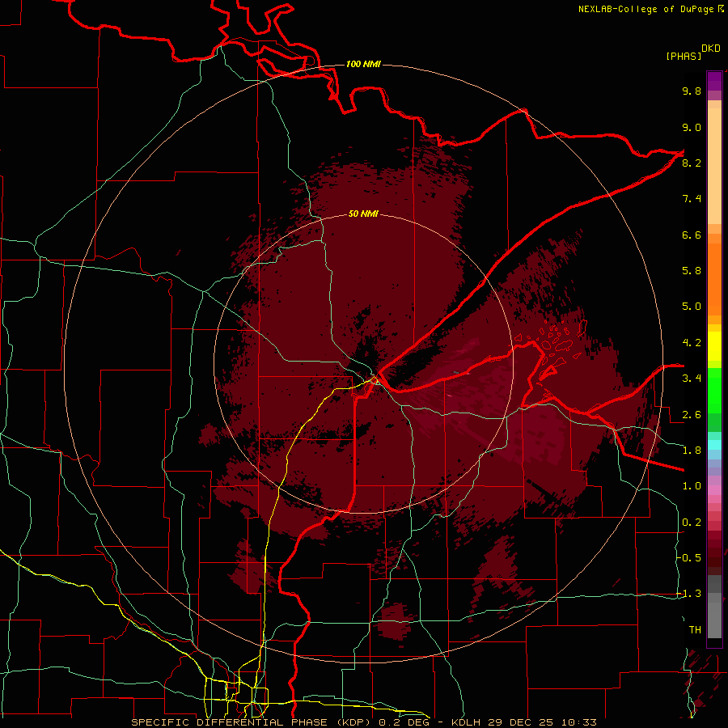The height and width of the screenshot is (728, 728).
Task: Click the 1.8 scale value
Action: pyautogui.click(x=692, y=451)
